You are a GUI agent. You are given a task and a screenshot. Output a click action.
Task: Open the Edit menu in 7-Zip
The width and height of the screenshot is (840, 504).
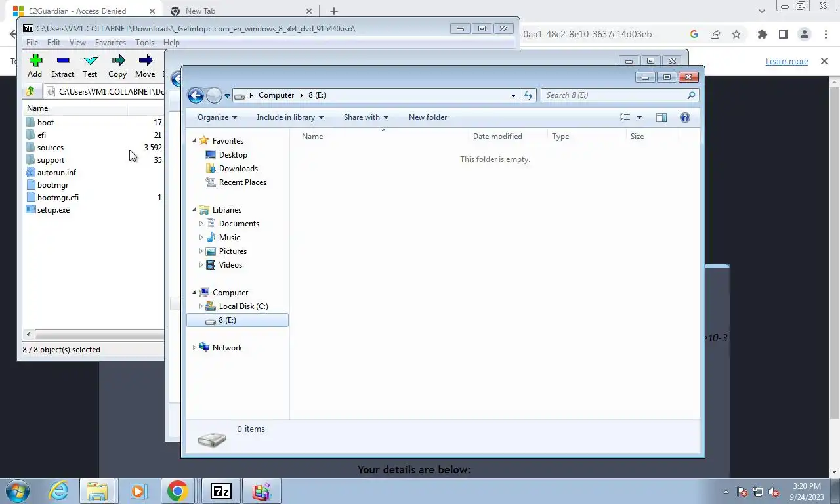[x=54, y=42]
